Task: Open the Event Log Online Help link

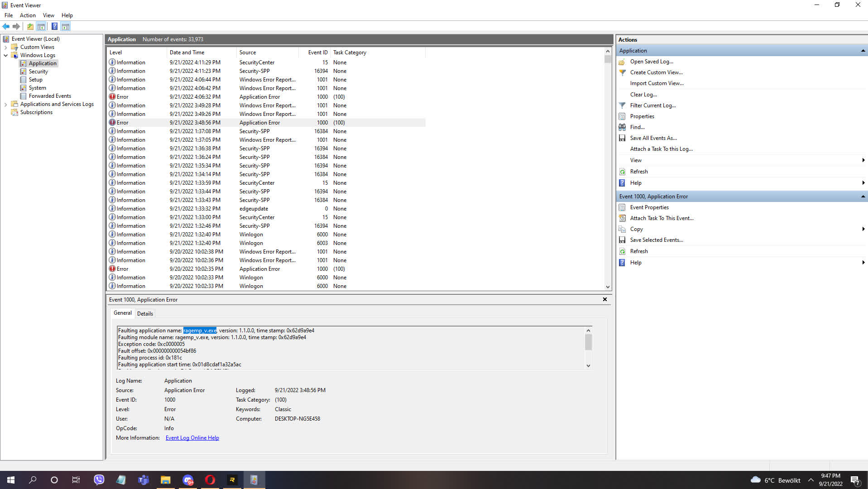Action: point(192,437)
